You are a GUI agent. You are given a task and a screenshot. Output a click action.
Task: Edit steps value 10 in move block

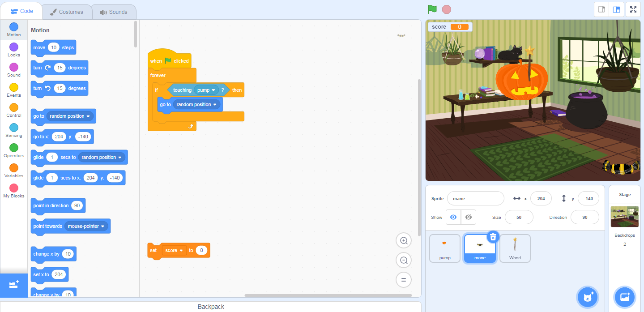coord(54,47)
